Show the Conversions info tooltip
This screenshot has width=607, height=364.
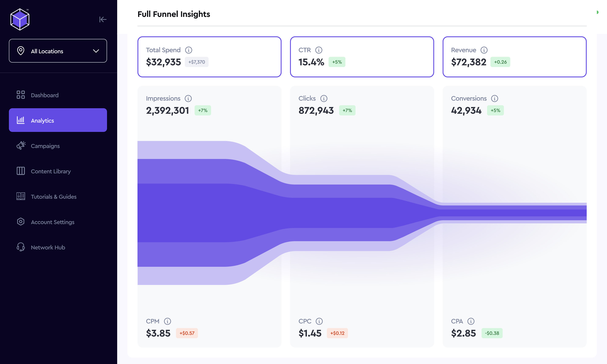point(494,98)
